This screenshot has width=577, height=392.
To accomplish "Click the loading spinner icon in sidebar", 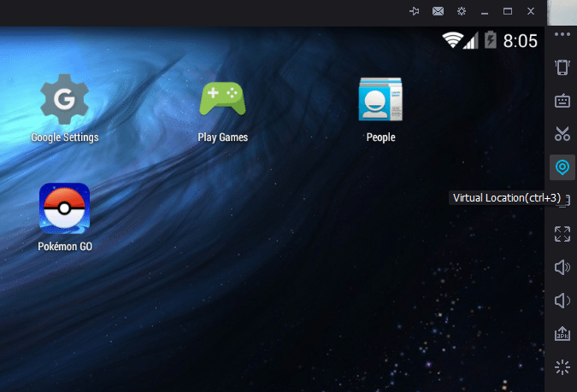I will coord(562,367).
